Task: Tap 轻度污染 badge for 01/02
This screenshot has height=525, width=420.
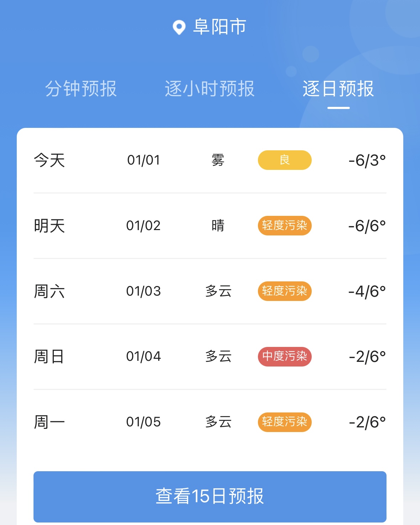Action: (x=285, y=225)
